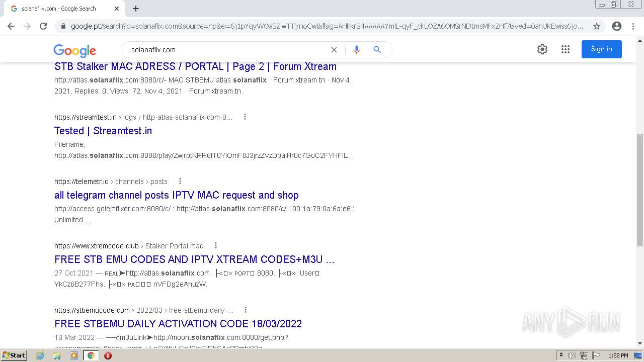Click the Chrome taskbar icon
This screenshot has height=362, width=644.
pyautogui.click(x=91, y=355)
